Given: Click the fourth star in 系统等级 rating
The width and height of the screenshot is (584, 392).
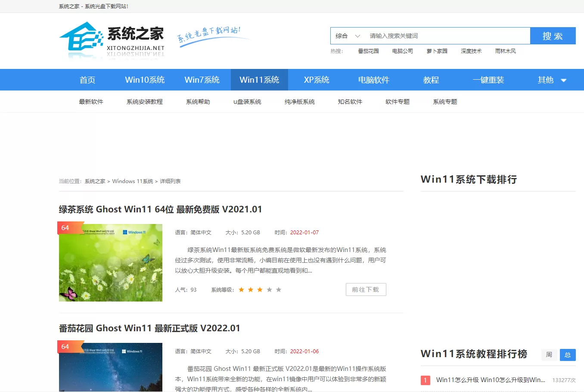Looking at the screenshot, I should 269,289.
